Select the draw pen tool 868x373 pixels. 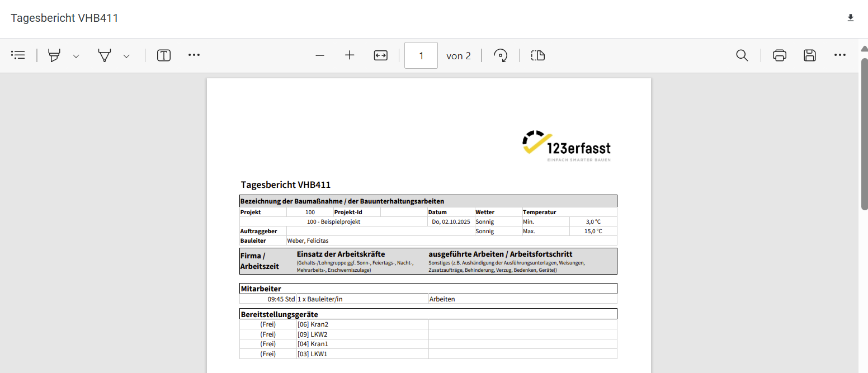coord(104,55)
